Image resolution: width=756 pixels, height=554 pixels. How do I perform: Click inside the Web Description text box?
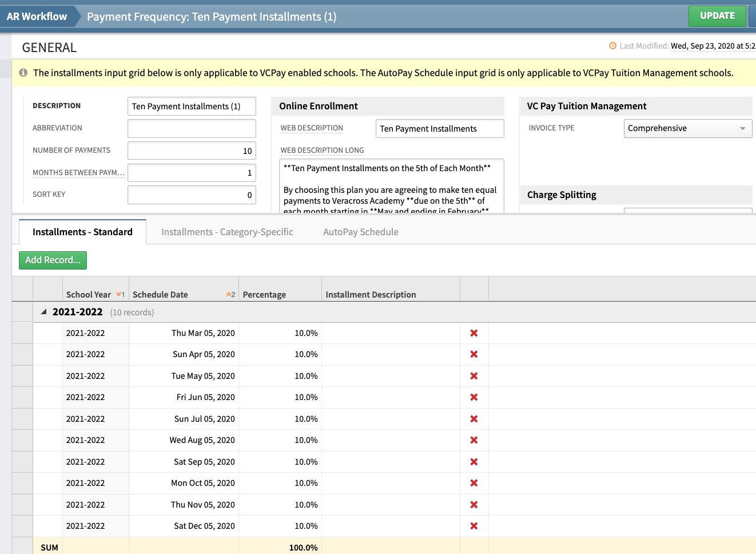pos(439,128)
